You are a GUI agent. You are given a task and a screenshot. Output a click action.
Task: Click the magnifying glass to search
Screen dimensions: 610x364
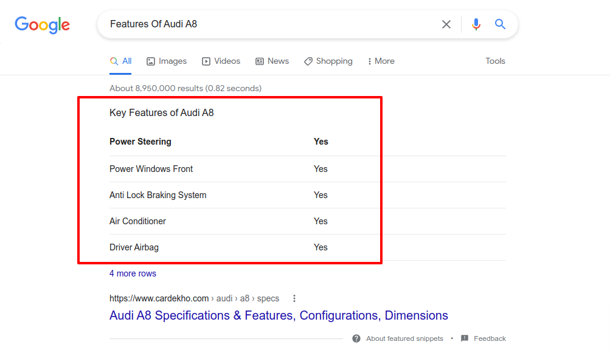tap(500, 24)
